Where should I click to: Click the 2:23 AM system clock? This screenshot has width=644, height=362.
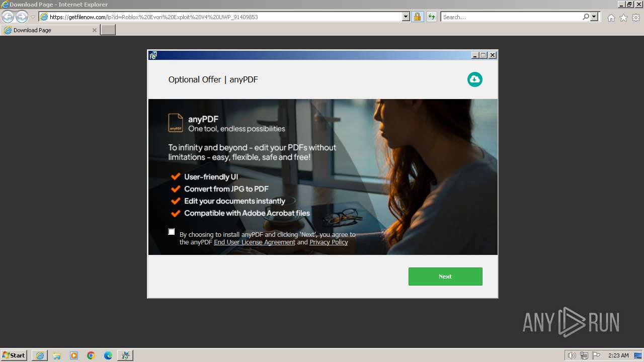pos(618,355)
